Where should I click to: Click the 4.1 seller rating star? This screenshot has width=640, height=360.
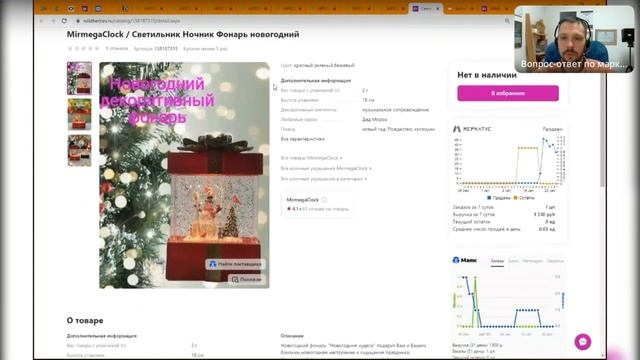pyautogui.click(x=289, y=209)
